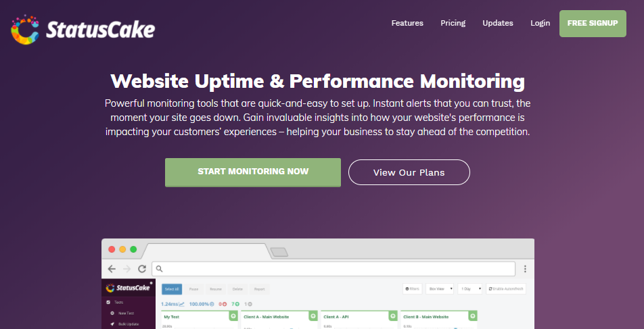Click the browser reload icon
Image resolution: width=644 pixels, height=329 pixels.
click(142, 269)
